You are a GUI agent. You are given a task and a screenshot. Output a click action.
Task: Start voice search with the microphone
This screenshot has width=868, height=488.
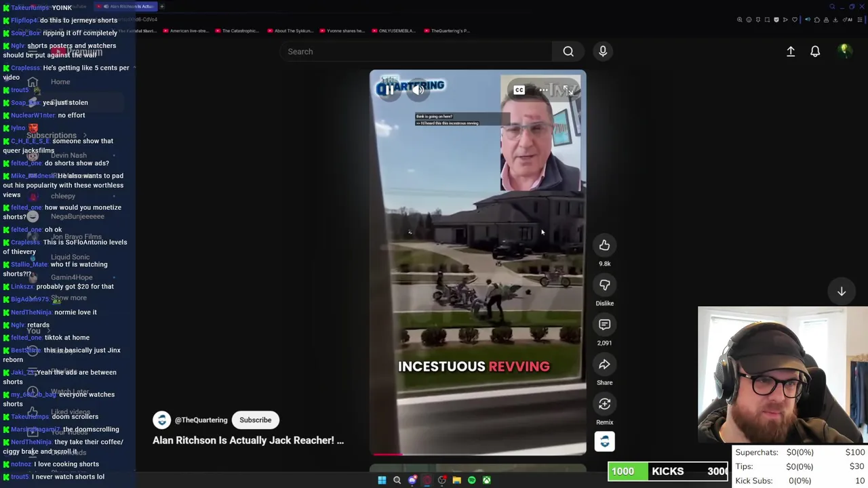point(603,52)
